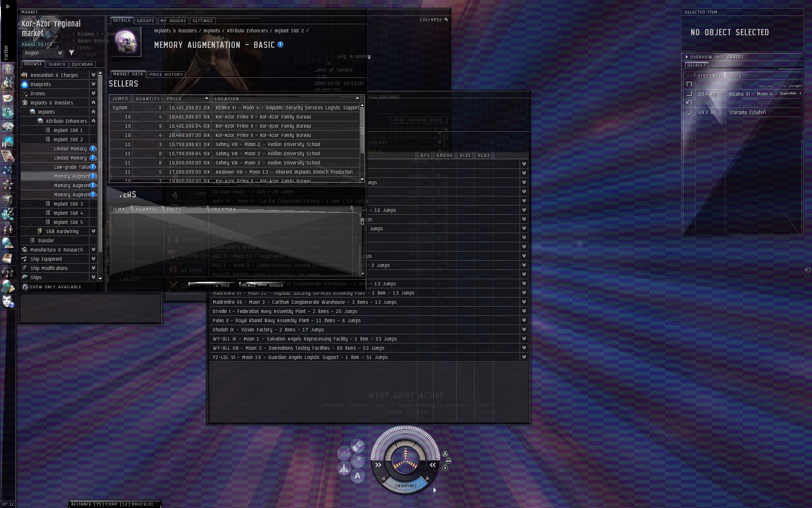Switch to the Price History tab
This screenshot has height=508, width=812.
pos(166,75)
